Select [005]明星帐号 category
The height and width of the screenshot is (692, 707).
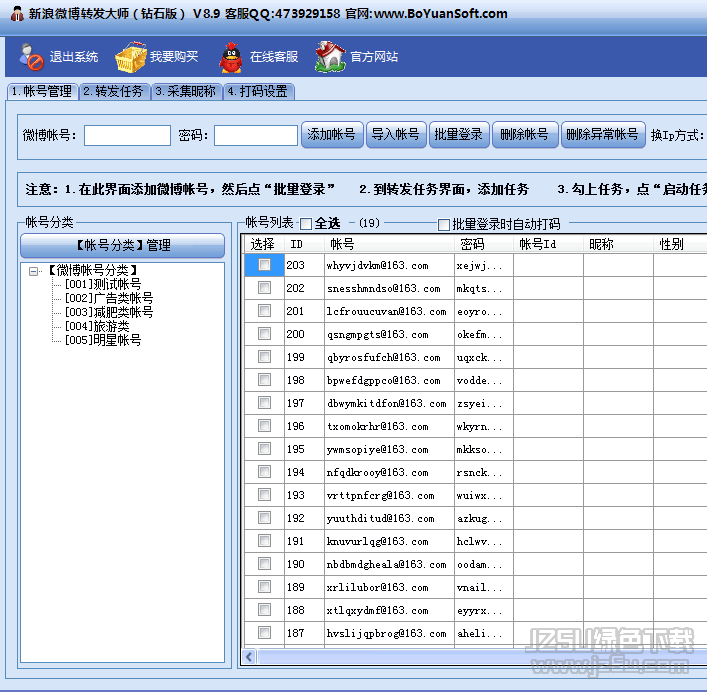pos(103,340)
